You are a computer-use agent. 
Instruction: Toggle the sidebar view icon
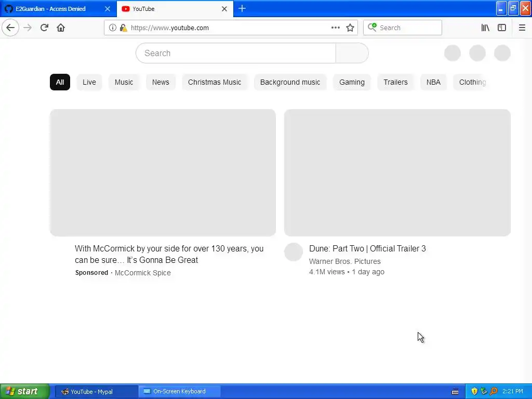pos(502,28)
